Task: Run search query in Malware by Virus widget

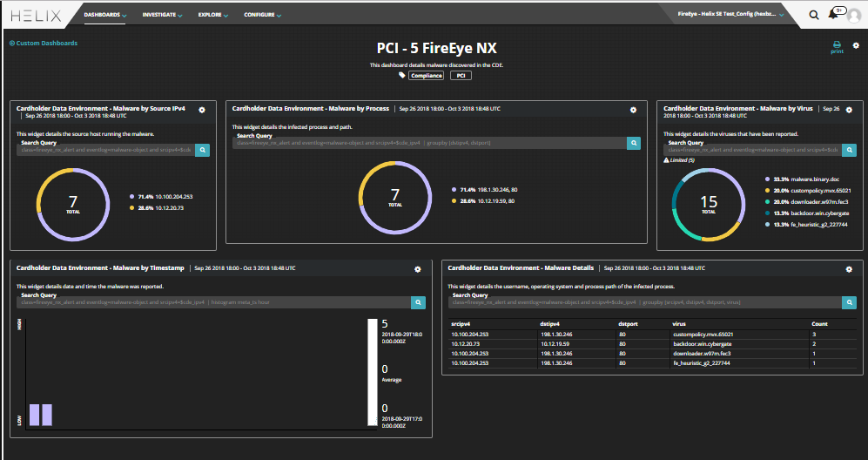Action: coord(849,150)
